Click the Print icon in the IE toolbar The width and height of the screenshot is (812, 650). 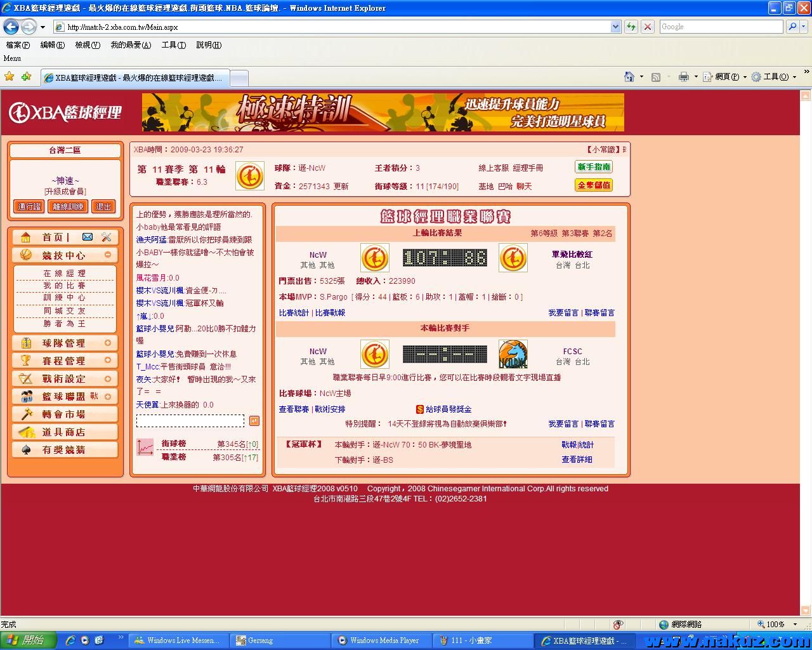683,77
